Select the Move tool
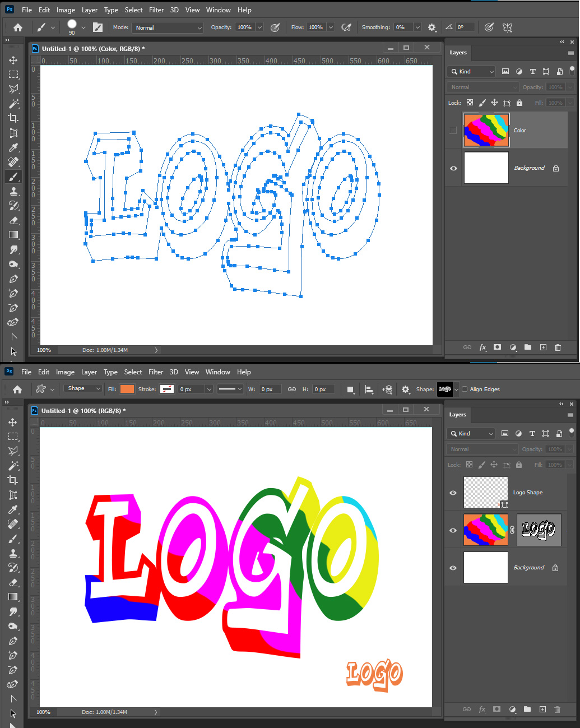The height and width of the screenshot is (728, 580). point(13,60)
